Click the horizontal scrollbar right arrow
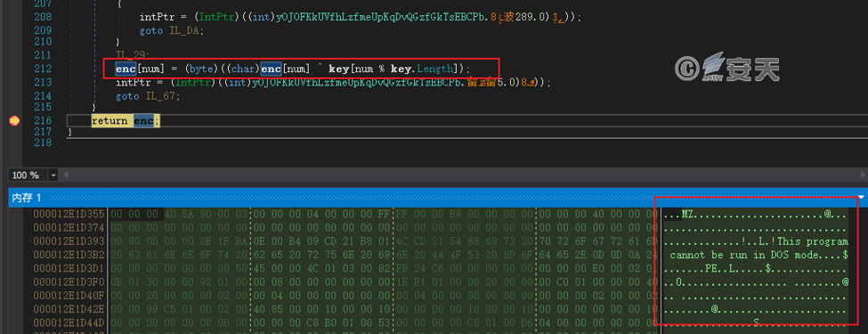This screenshot has height=334, width=868. point(863,175)
